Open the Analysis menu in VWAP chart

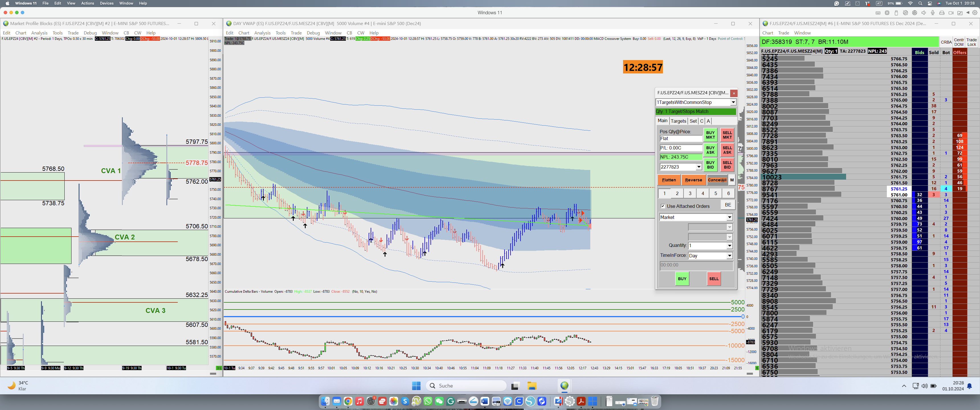(262, 33)
